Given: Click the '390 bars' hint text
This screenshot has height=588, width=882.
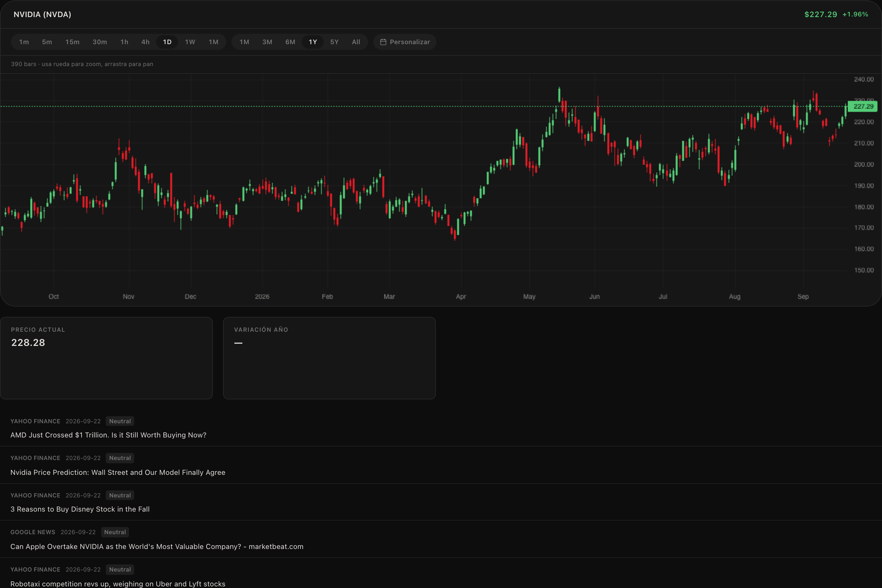Looking at the screenshot, I should (x=82, y=64).
